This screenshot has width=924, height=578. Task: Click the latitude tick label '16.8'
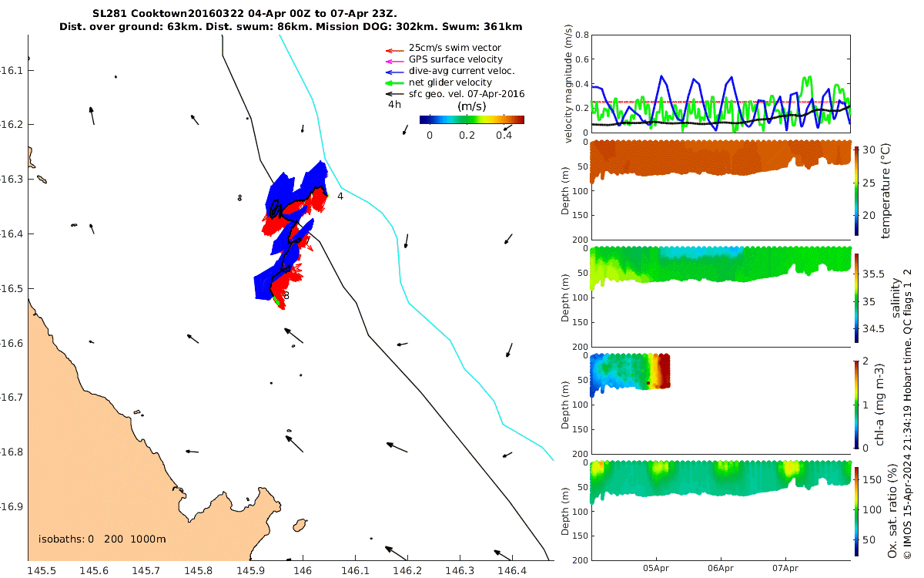coord(12,452)
